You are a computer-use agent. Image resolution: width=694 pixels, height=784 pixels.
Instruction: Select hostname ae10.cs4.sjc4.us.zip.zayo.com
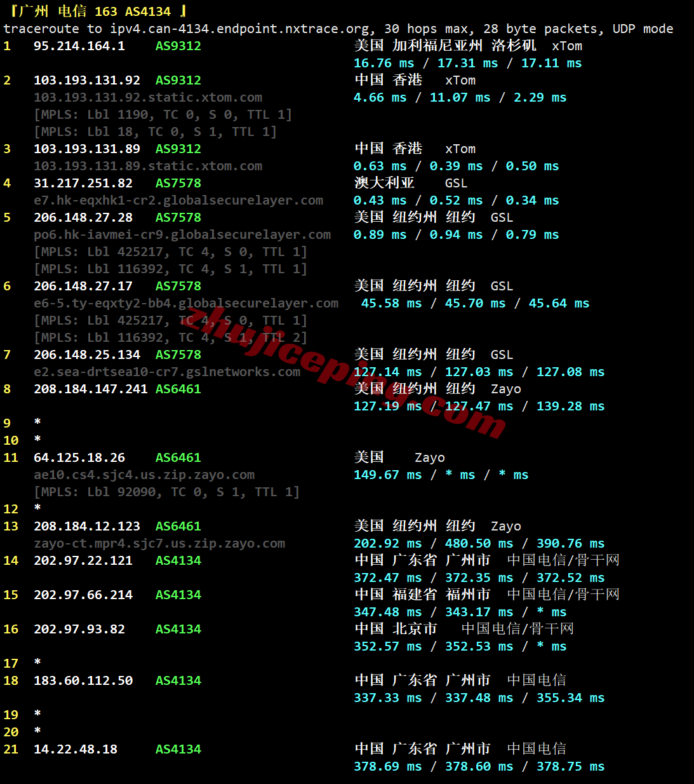point(144,475)
